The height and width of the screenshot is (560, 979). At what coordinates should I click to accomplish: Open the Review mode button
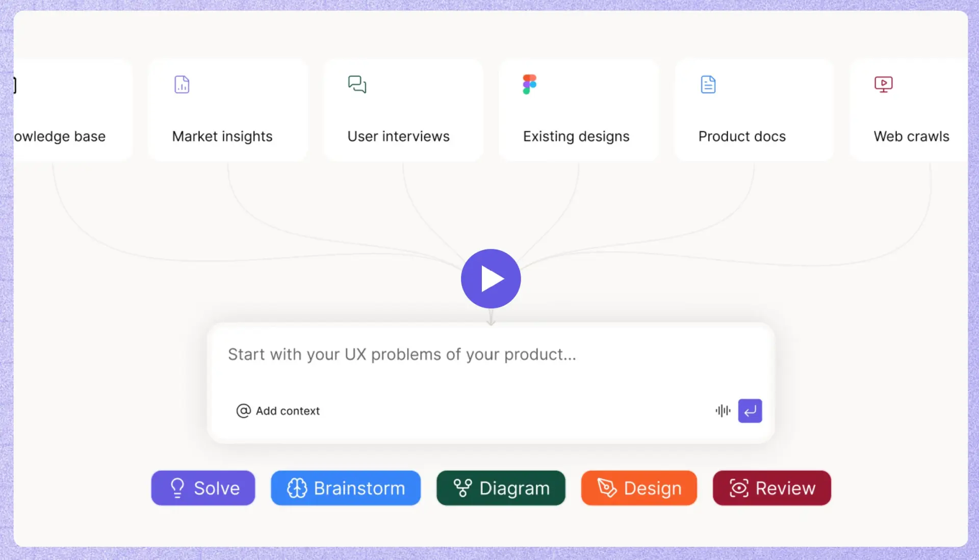click(x=772, y=488)
